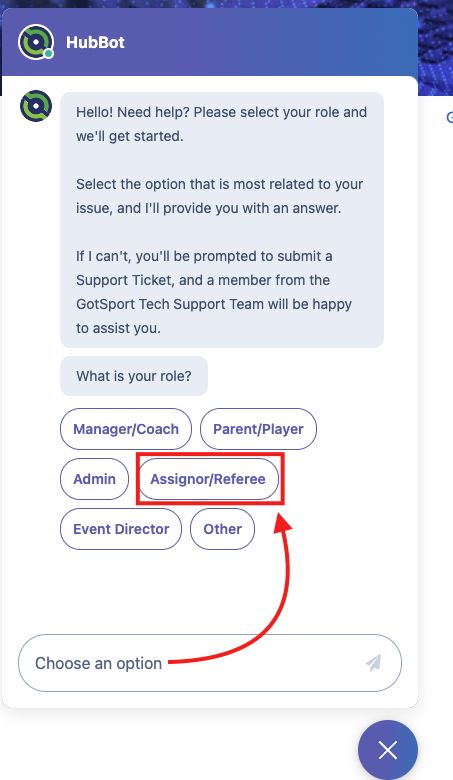The image size is (453, 780).
Task: Click the paper plane send icon
Action: tap(373, 663)
